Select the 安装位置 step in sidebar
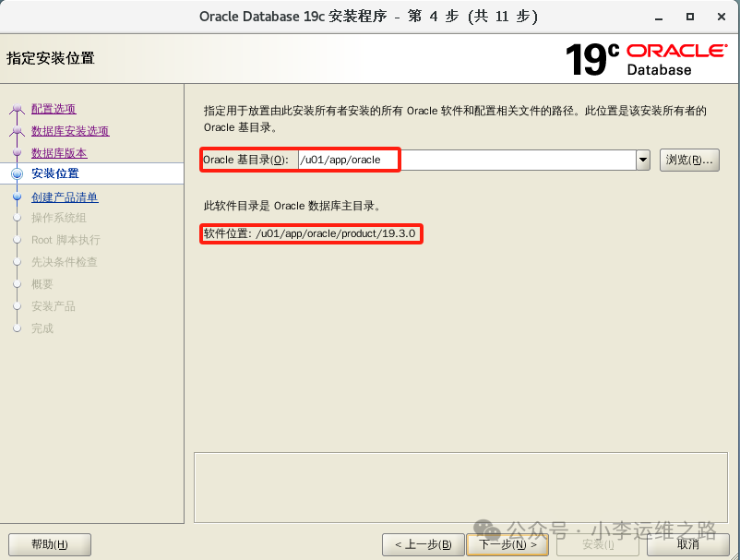 tap(54, 173)
